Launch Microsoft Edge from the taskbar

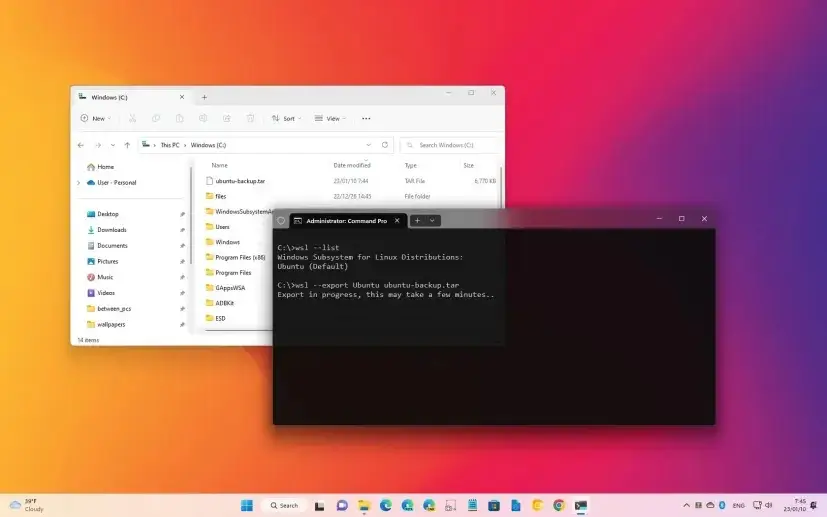coord(386,505)
